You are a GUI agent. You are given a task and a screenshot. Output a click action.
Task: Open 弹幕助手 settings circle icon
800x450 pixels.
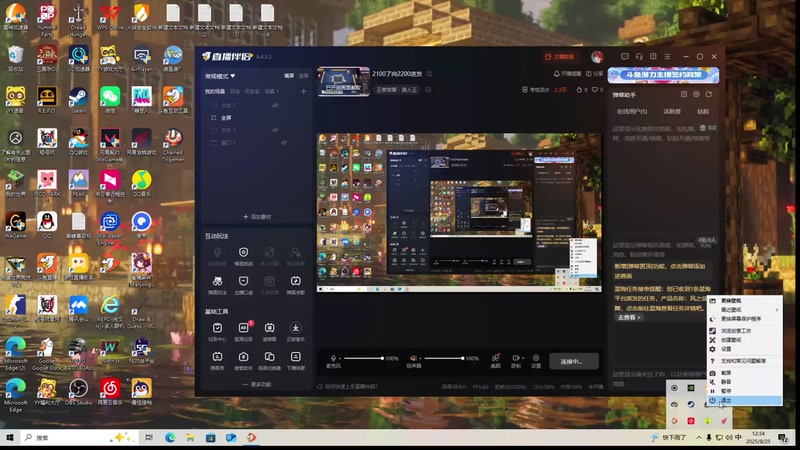(x=696, y=94)
